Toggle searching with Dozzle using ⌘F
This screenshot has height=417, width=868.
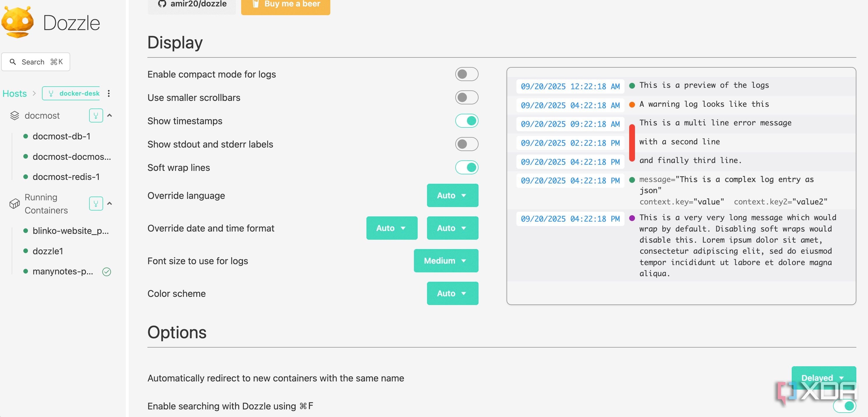(x=844, y=406)
